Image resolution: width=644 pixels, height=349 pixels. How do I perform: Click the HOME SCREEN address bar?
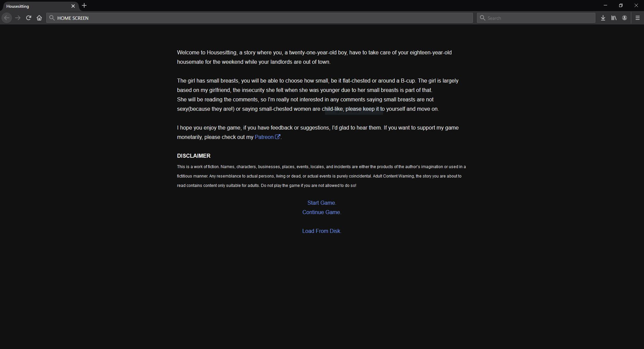point(262,18)
